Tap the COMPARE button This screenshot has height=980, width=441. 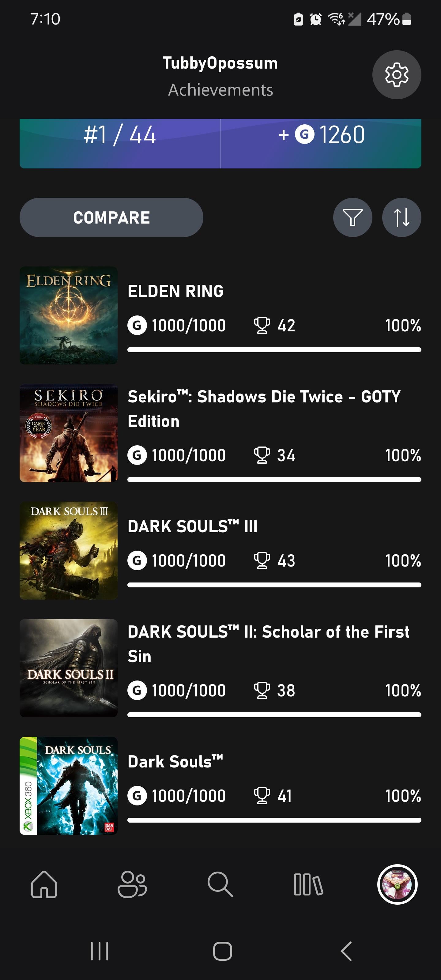111,217
